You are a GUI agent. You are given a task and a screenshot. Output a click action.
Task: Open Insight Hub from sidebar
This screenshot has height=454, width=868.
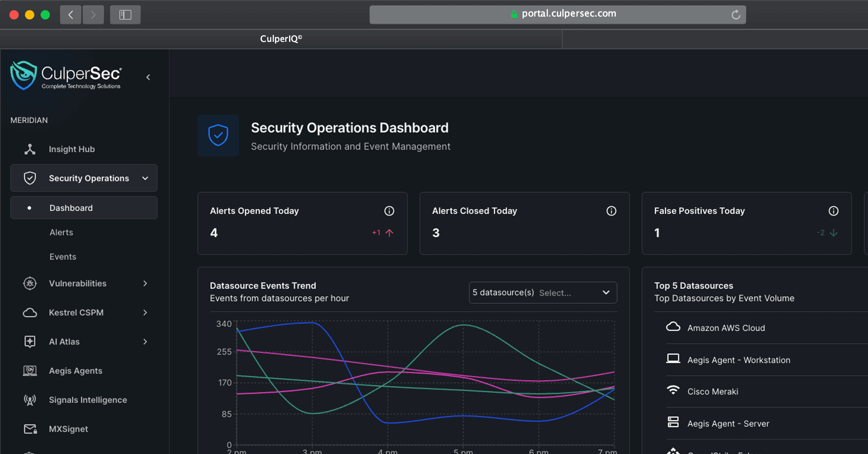(x=72, y=149)
